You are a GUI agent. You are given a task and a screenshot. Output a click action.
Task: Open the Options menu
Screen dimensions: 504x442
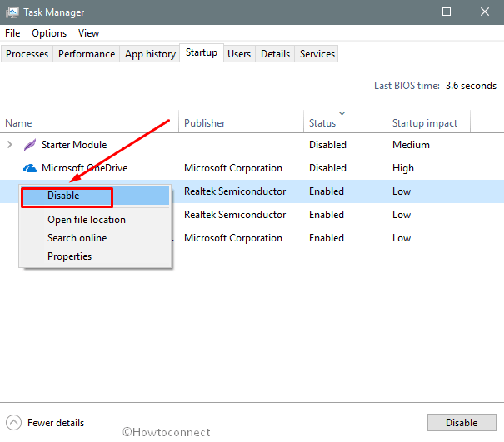[x=49, y=33]
